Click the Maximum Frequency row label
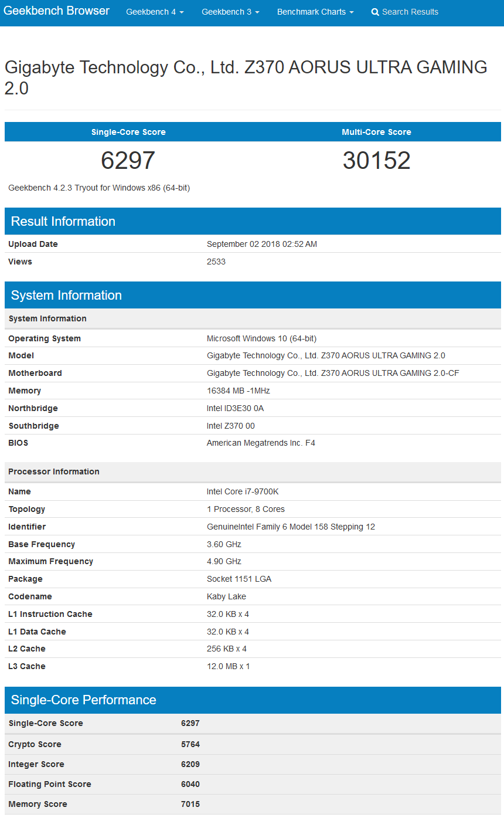Screen dimensions: 504x821 (50, 561)
